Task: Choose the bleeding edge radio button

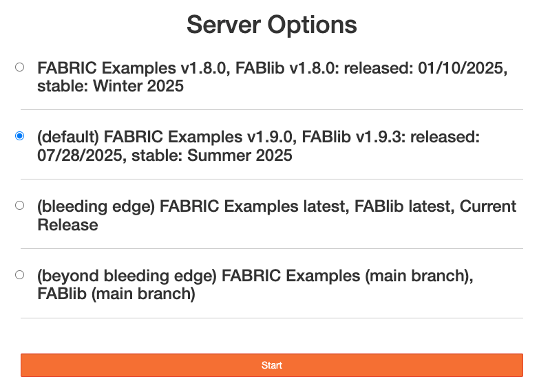Action: 19,205
